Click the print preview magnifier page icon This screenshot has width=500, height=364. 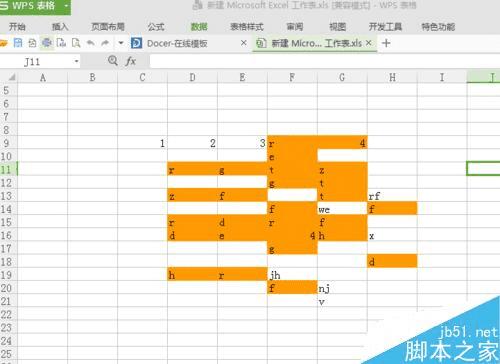[76, 43]
